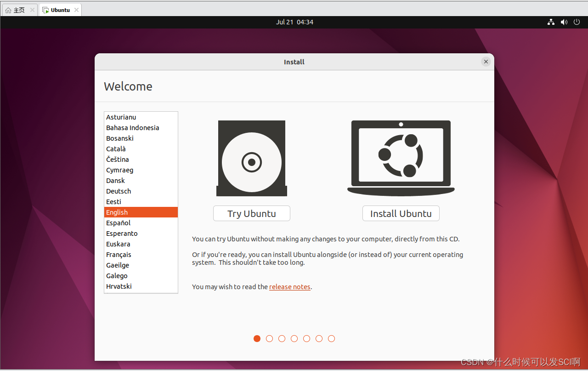Screen dimensions: 588x371
Task: Click the Try Ubuntu button
Action: [252, 213]
